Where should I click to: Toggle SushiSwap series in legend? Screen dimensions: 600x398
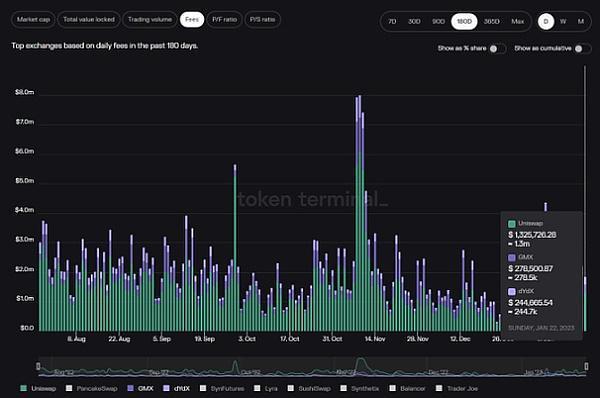[x=309, y=388]
